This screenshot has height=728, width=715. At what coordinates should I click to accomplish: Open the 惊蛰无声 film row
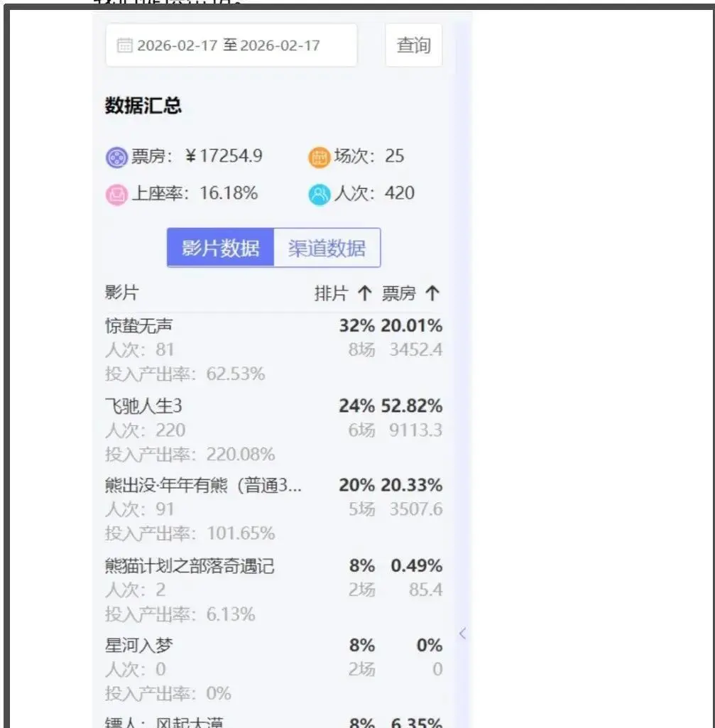[x=139, y=326]
